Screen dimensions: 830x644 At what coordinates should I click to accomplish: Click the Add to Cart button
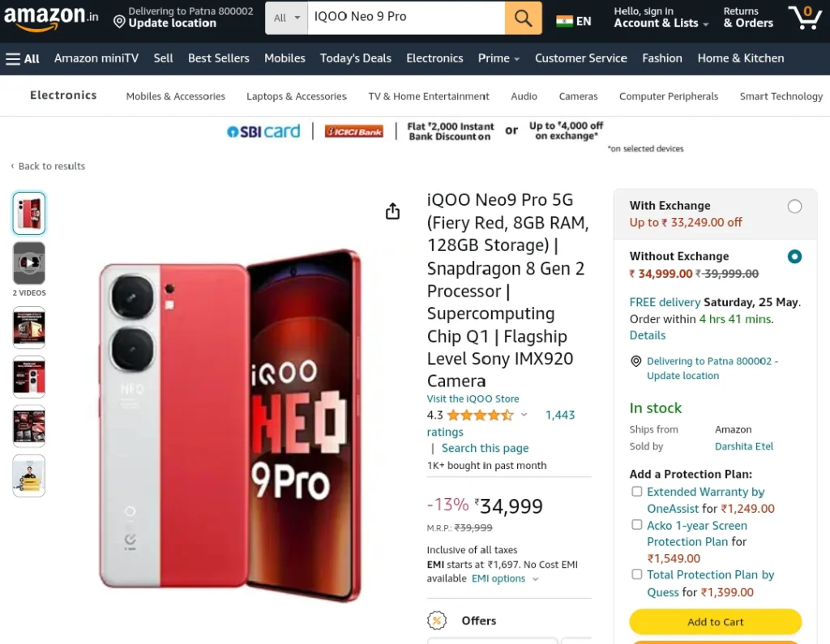point(715,622)
